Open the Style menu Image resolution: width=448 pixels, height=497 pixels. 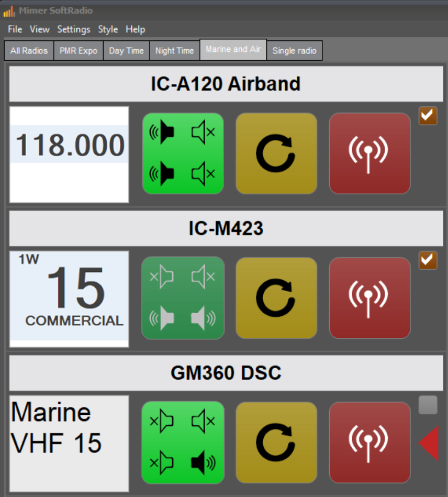[x=108, y=29]
